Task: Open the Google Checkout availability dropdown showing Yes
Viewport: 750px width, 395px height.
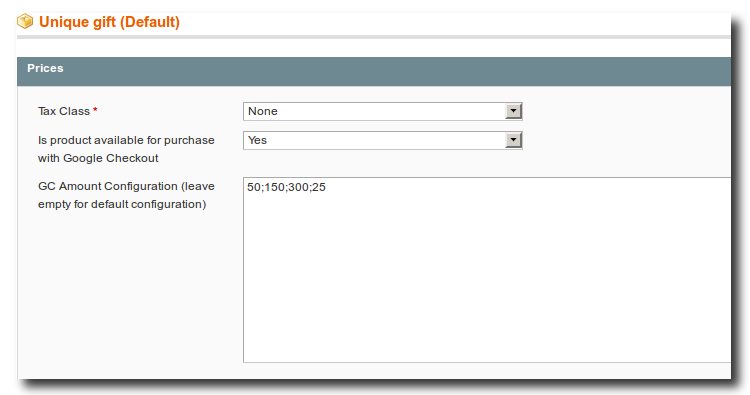Action: click(x=383, y=140)
